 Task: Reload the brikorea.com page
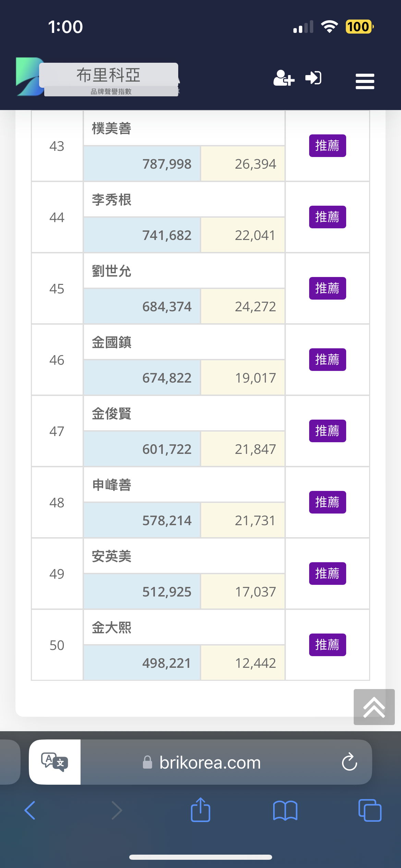click(x=349, y=762)
